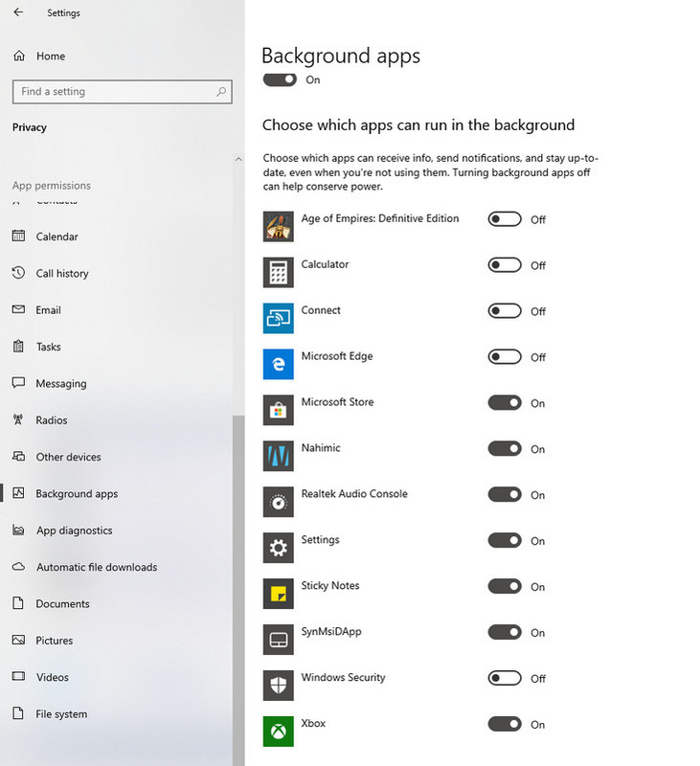
Task: Click the Call history clock icon
Action: pyautogui.click(x=18, y=273)
